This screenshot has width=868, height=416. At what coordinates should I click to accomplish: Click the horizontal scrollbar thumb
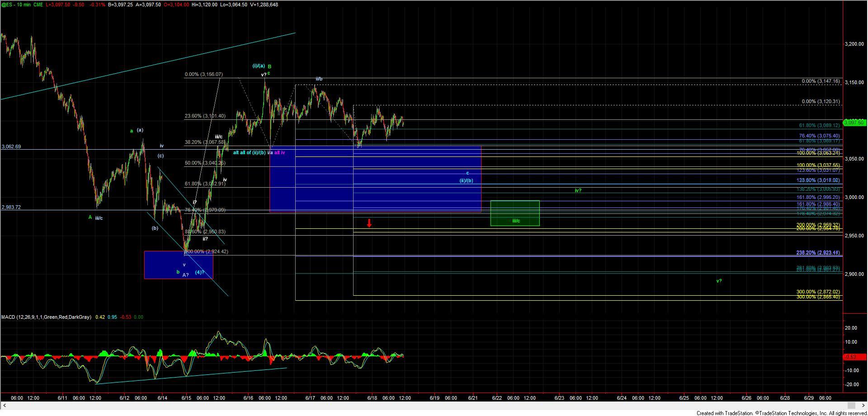852,406
